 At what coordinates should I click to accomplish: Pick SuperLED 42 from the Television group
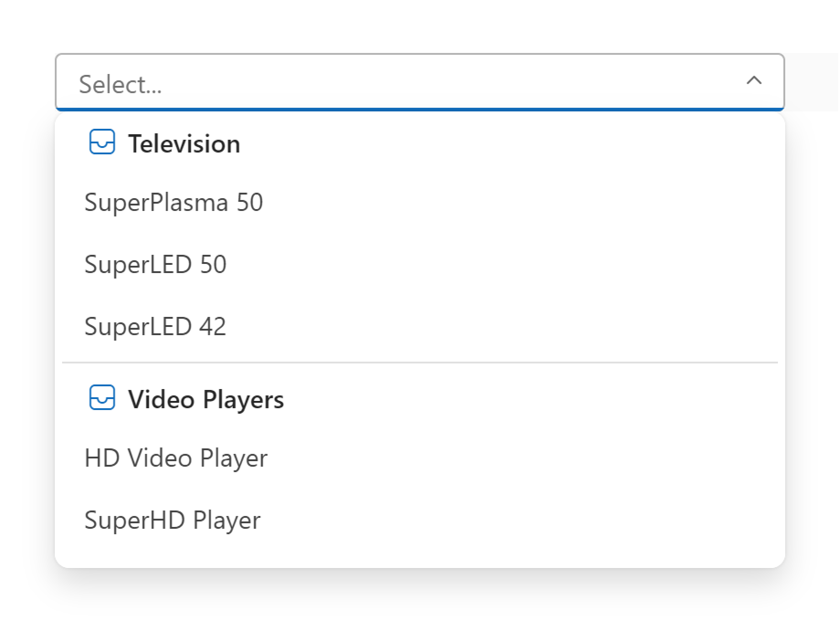pyautogui.click(x=155, y=325)
